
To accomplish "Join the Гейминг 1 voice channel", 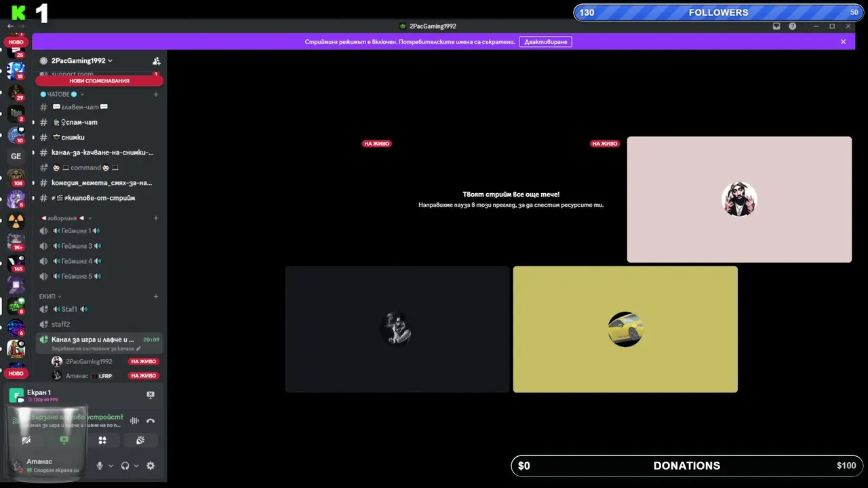I will click(x=99, y=231).
